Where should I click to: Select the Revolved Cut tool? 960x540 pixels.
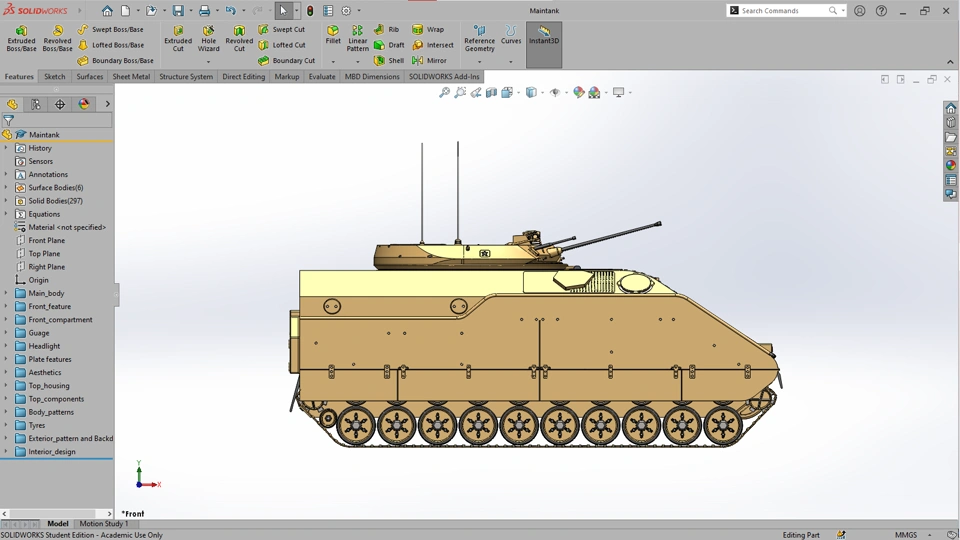(239, 39)
